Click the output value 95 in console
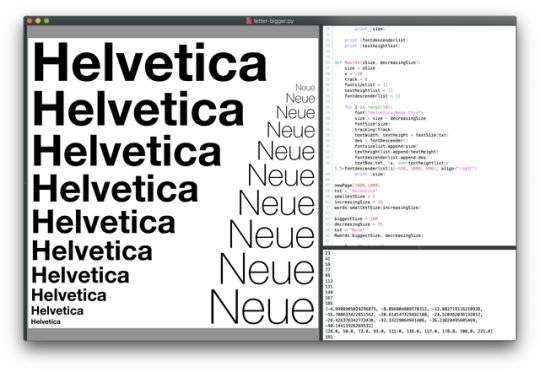 [328, 276]
